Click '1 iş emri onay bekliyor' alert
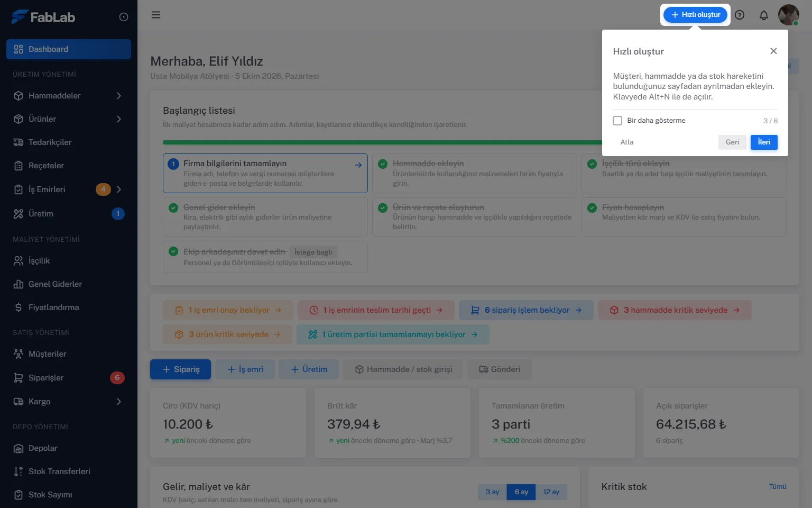The width and height of the screenshot is (812, 508). click(228, 310)
